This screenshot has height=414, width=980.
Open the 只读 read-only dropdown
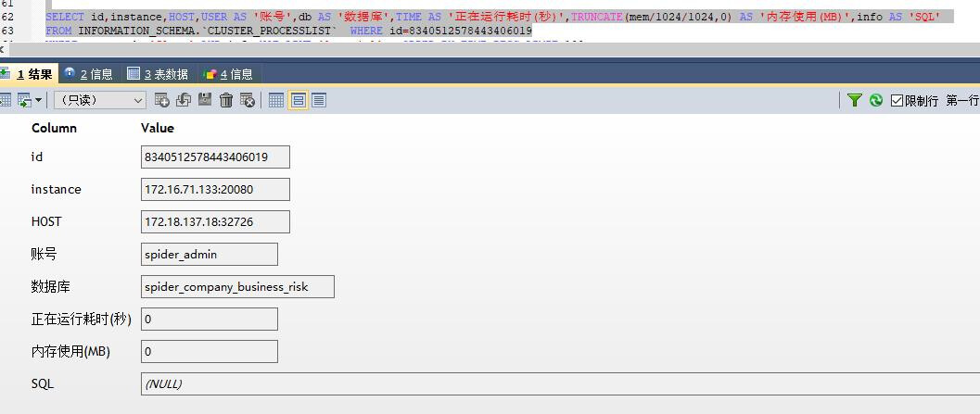click(99, 100)
